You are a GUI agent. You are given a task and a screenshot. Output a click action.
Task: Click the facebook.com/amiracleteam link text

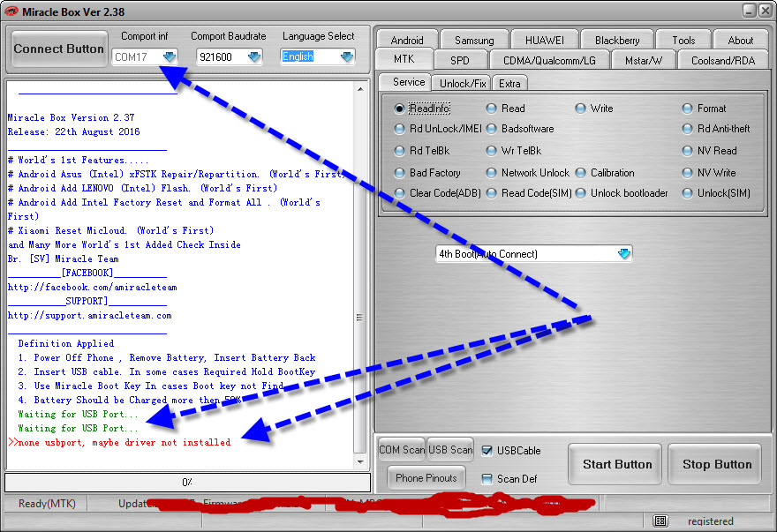pos(92,288)
